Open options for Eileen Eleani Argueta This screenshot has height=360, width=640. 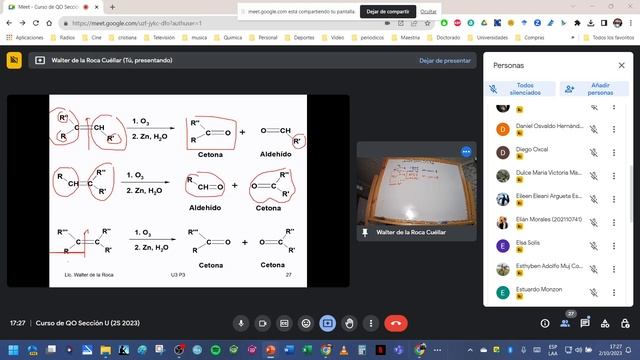[613, 199]
